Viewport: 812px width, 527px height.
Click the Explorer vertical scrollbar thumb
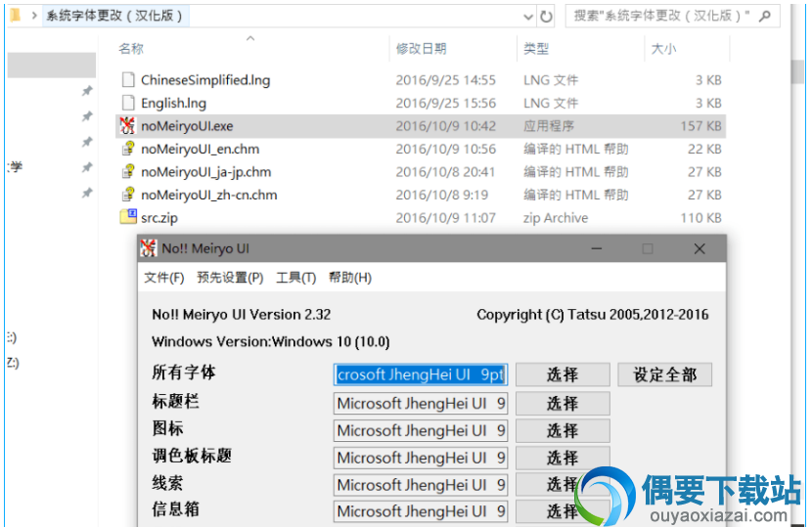point(797,71)
